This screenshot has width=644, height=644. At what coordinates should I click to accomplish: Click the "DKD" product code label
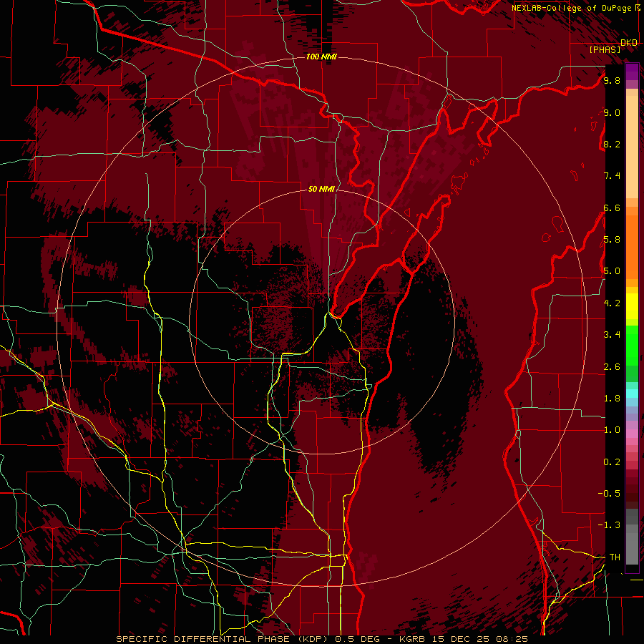[x=629, y=43]
